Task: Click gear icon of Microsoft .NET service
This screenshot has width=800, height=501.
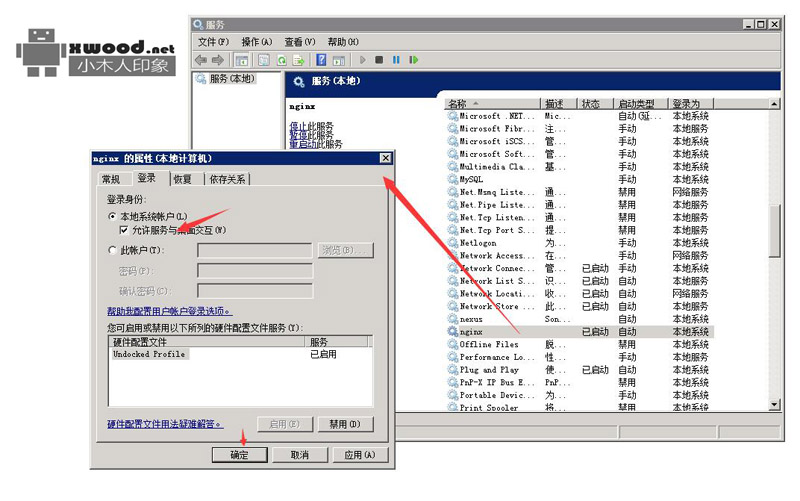Action: coord(453,116)
